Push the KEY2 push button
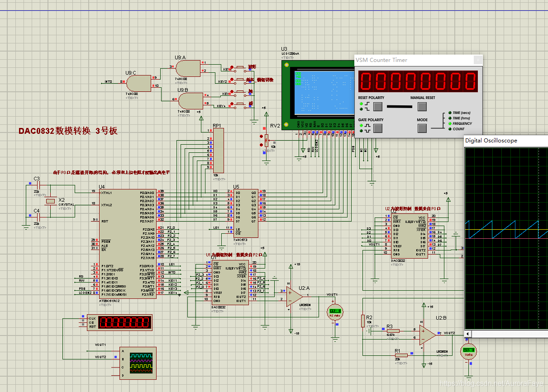 click(240, 80)
